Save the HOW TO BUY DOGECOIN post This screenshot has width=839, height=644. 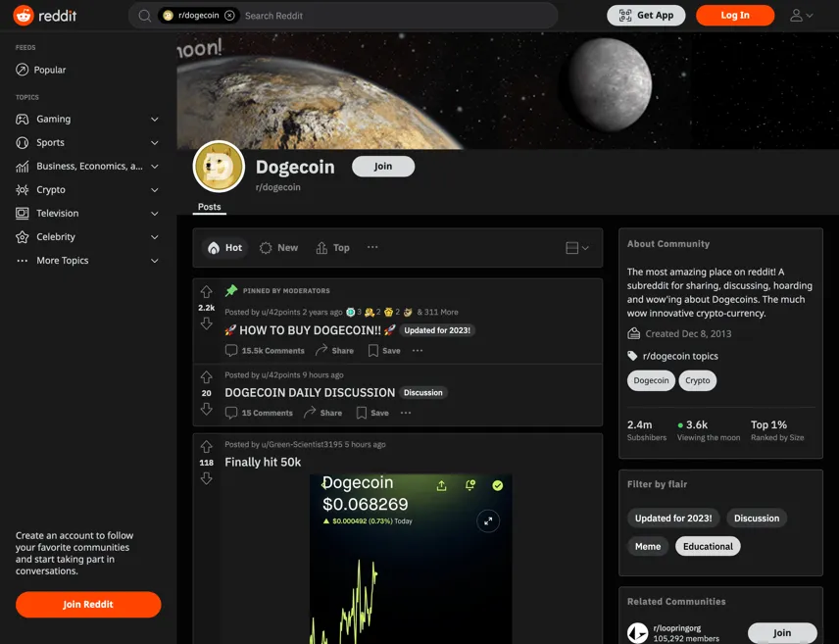click(x=384, y=351)
